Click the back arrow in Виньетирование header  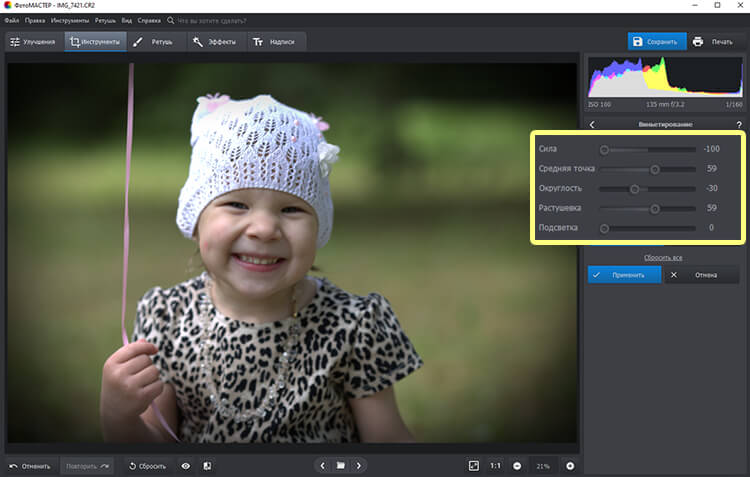coord(592,124)
